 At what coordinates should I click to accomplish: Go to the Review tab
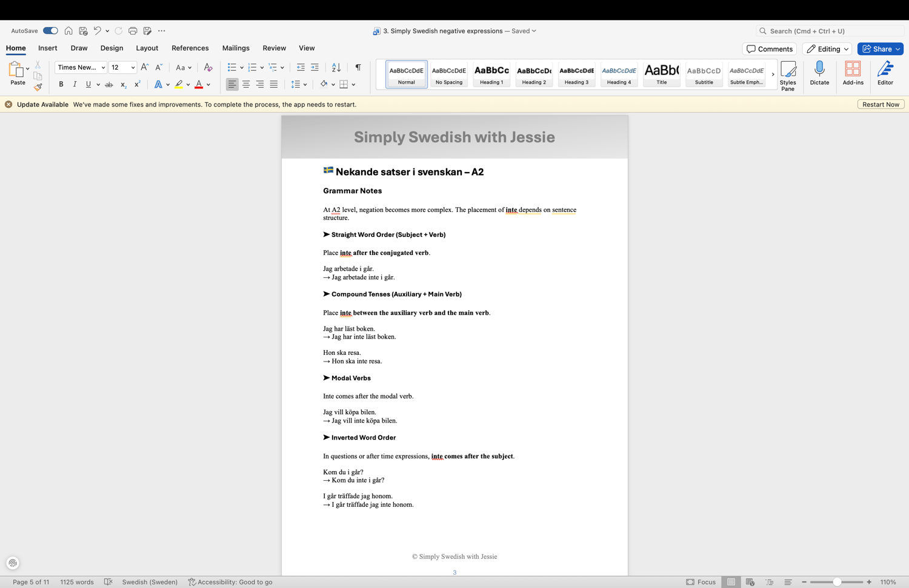point(274,48)
